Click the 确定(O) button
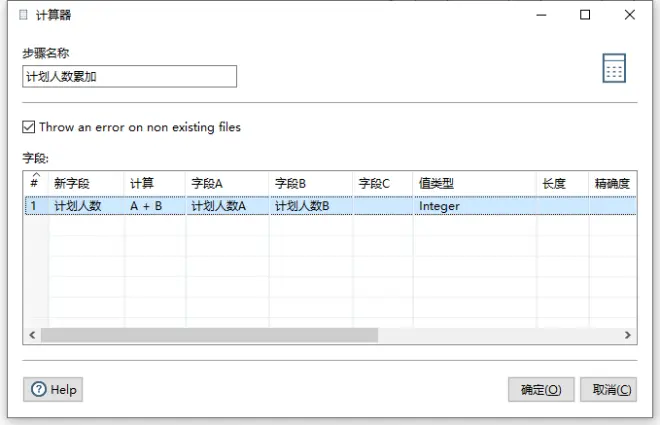This screenshot has width=660, height=425. (x=541, y=390)
